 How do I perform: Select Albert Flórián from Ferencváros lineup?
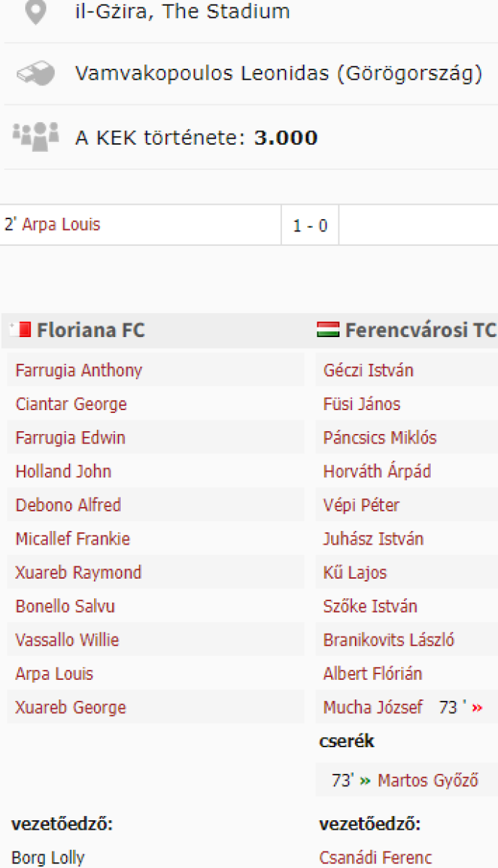tap(373, 674)
